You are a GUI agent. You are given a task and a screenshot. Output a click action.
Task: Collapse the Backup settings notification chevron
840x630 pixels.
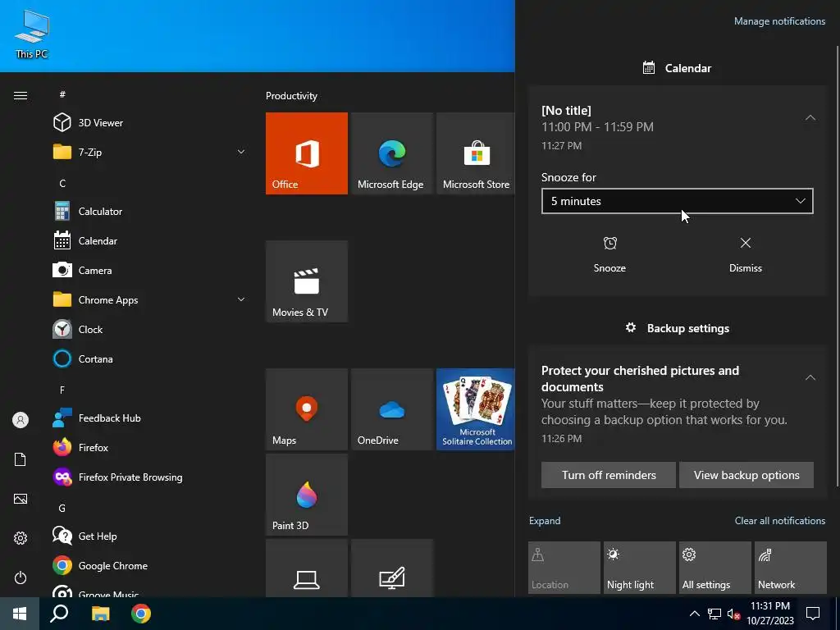point(810,377)
